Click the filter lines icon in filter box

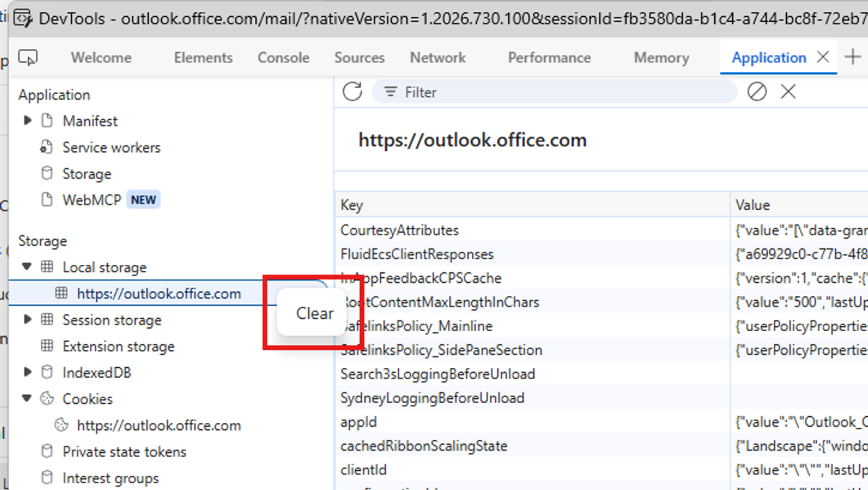click(390, 92)
